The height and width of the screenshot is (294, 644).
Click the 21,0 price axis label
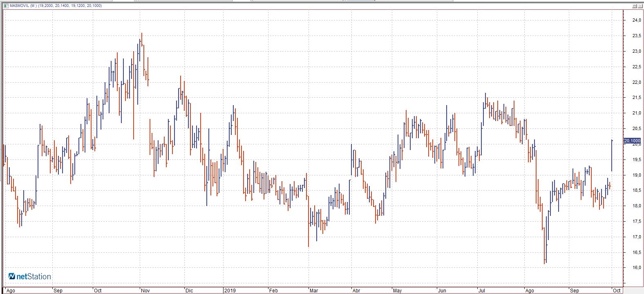pyautogui.click(x=637, y=113)
